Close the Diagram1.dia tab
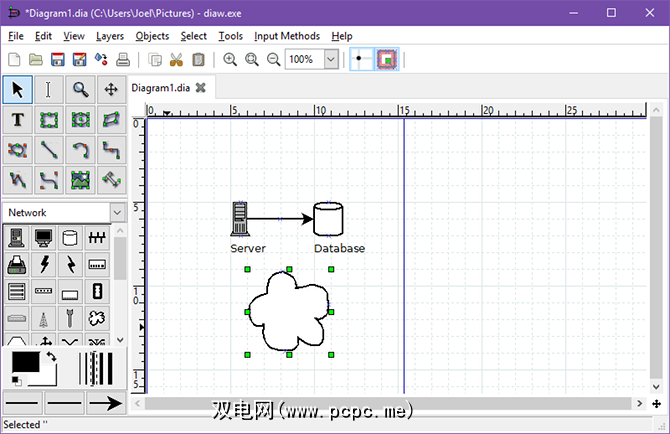 point(200,88)
